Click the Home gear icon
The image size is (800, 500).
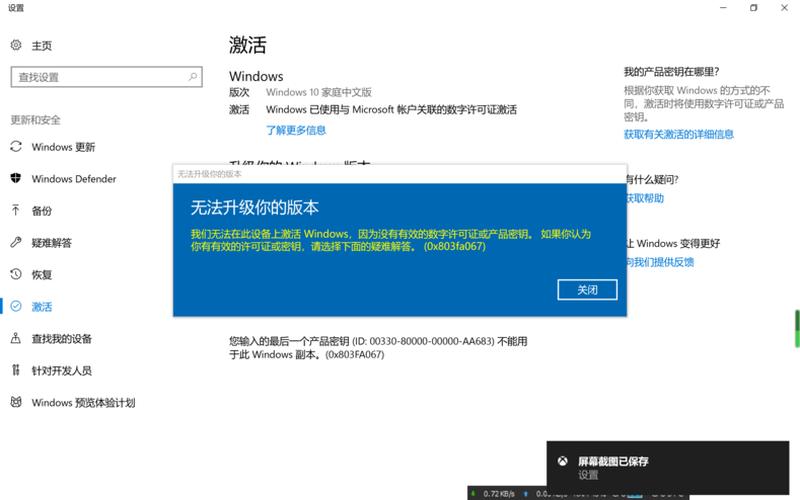16,45
